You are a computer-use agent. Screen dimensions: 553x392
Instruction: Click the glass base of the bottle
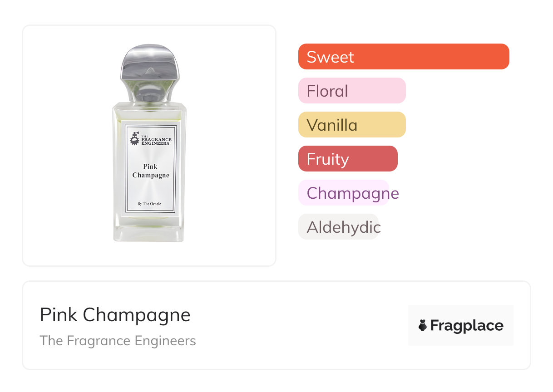149,230
